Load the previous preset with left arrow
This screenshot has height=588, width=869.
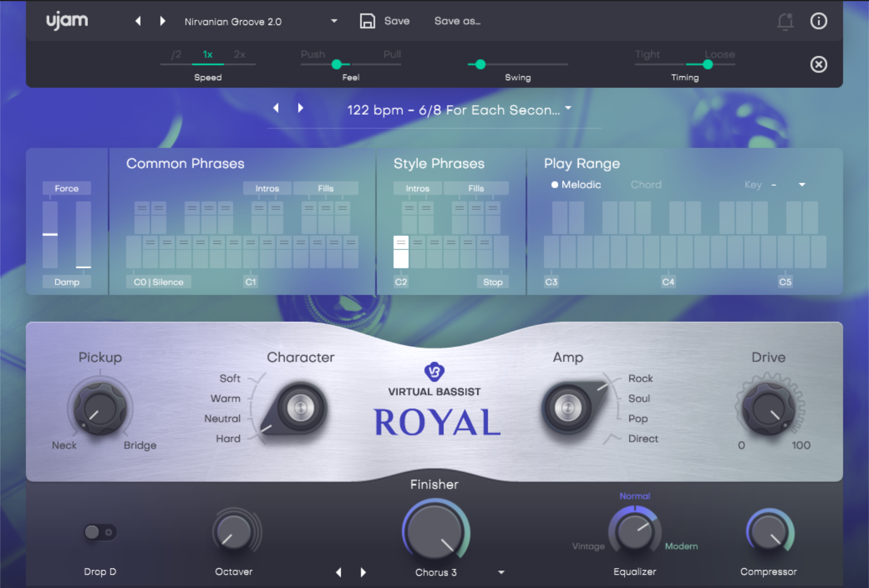[x=138, y=21]
